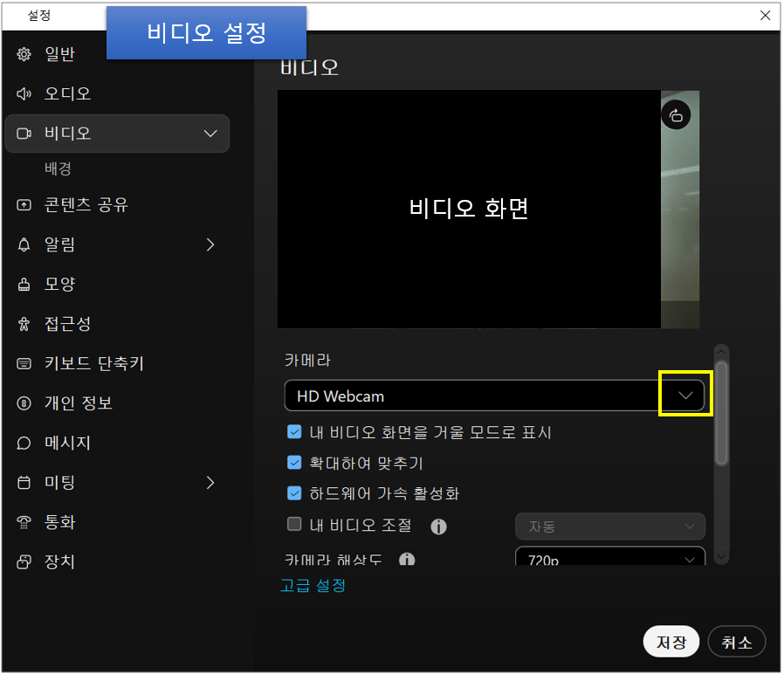Click the 저장 button
Image resolution: width=784 pixels, height=674 pixels.
point(671,641)
